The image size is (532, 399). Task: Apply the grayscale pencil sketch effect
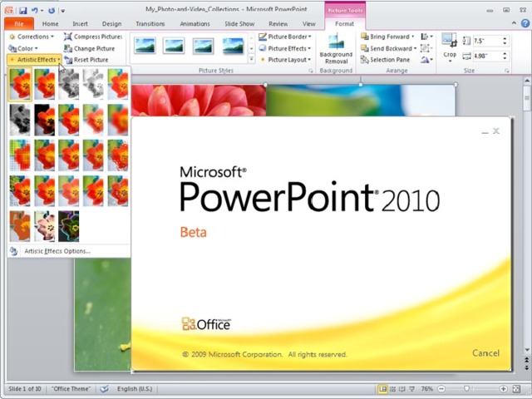tap(68, 84)
